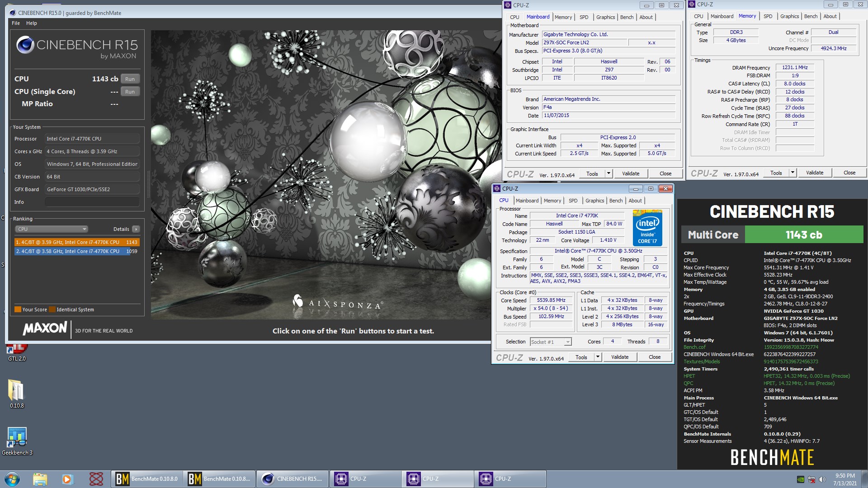Image resolution: width=868 pixels, height=488 pixels.
Task: Open Bench tab in CPU-Z CPU window
Action: point(616,201)
